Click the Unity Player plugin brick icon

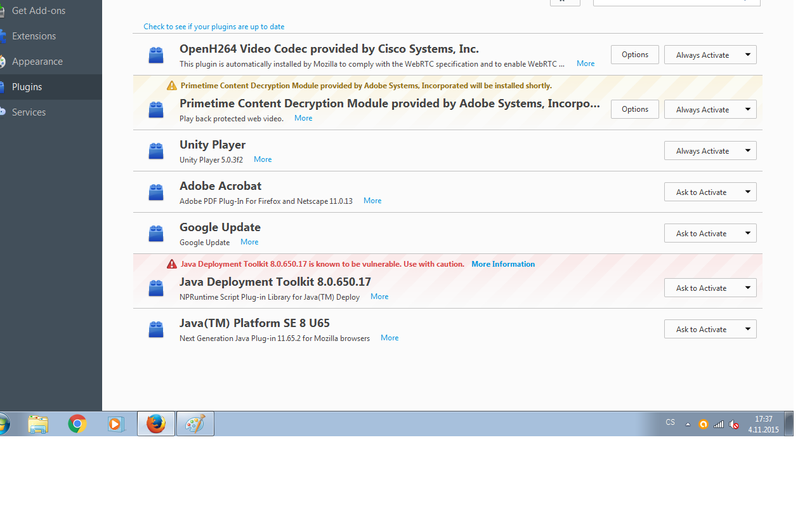pos(156,151)
